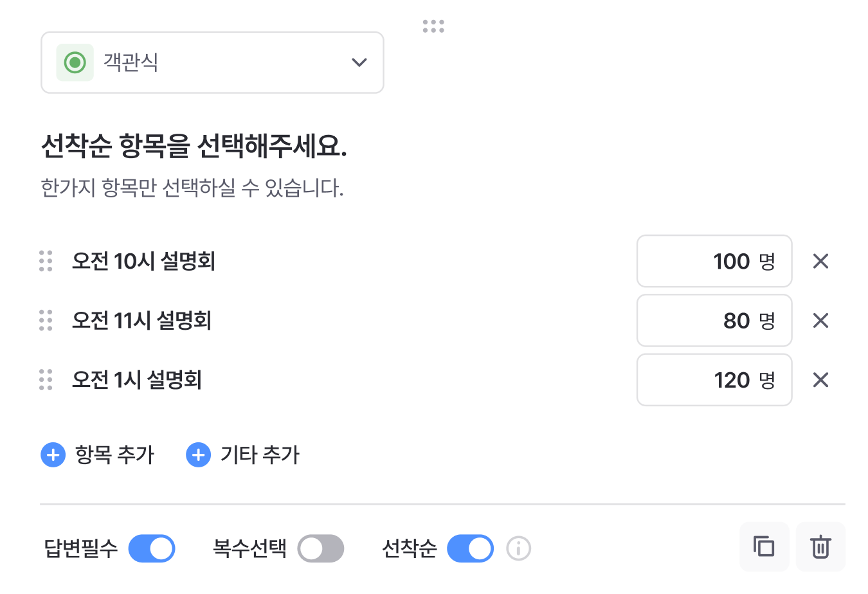
Task: Open the 객관식 question type dropdown
Action: click(x=212, y=62)
